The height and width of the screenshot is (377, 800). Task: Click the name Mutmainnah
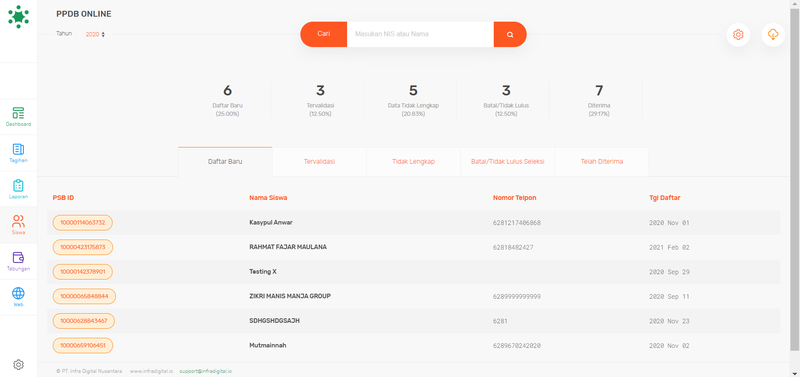click(268, 345)
